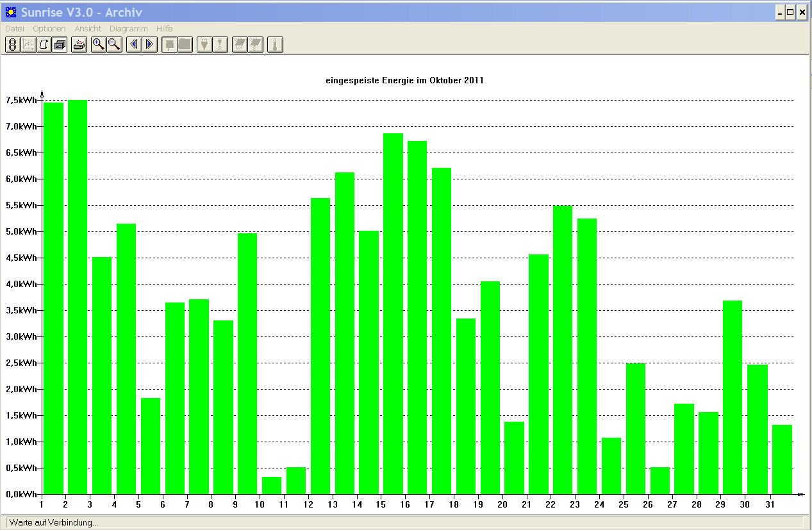Open the Hilfe menu
The image size is (812, 530).
click(165, 29)
